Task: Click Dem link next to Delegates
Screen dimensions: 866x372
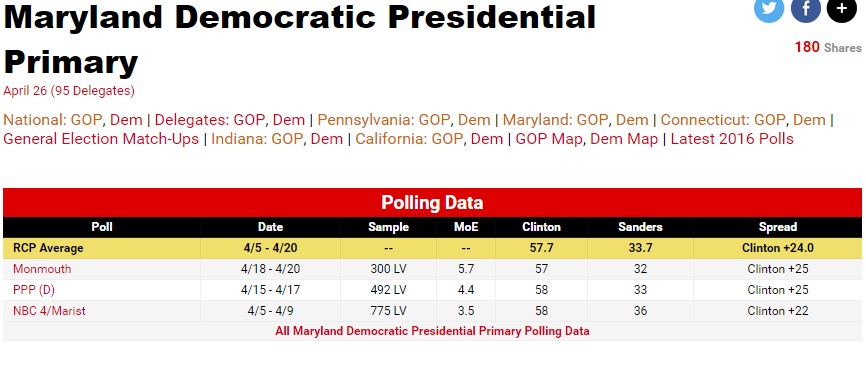Action: [x=289, y=120]
